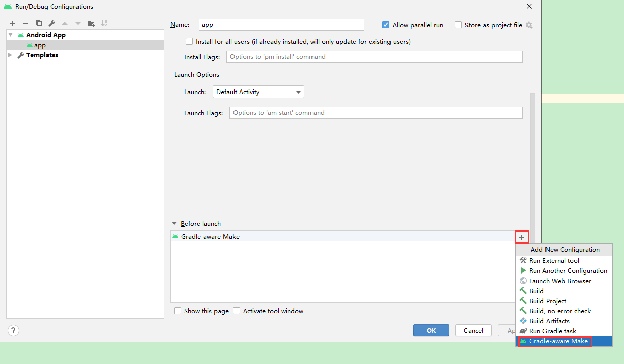624x364 pixels.
Task: Click the sort configurations A-Z icon
Action: point(105,23)
